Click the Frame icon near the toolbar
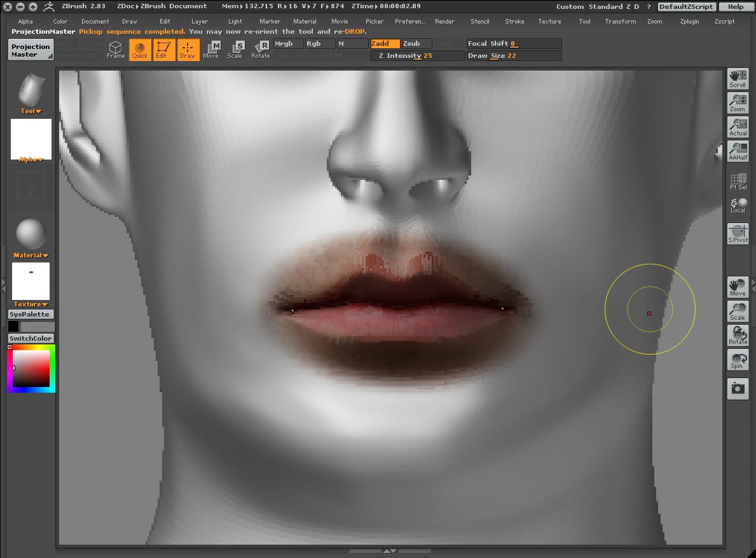Screen dimensions: 756x558 (116, 50)
